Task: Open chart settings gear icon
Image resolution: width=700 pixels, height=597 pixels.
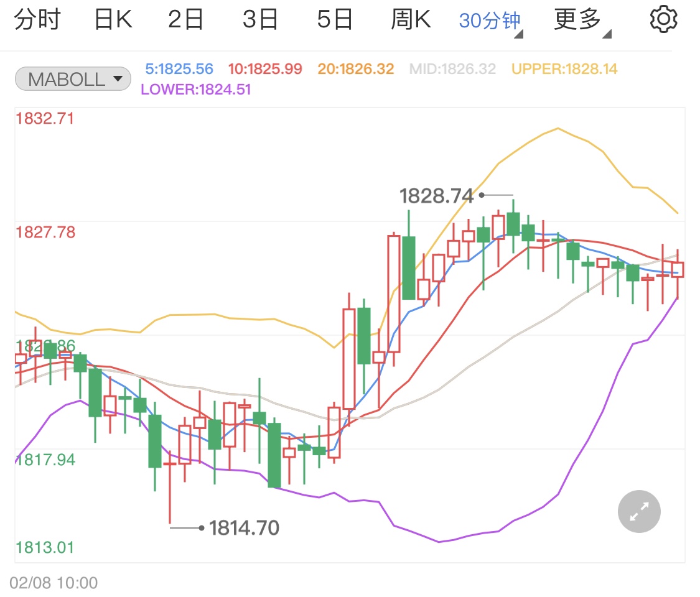Action: tap(663, 19)
